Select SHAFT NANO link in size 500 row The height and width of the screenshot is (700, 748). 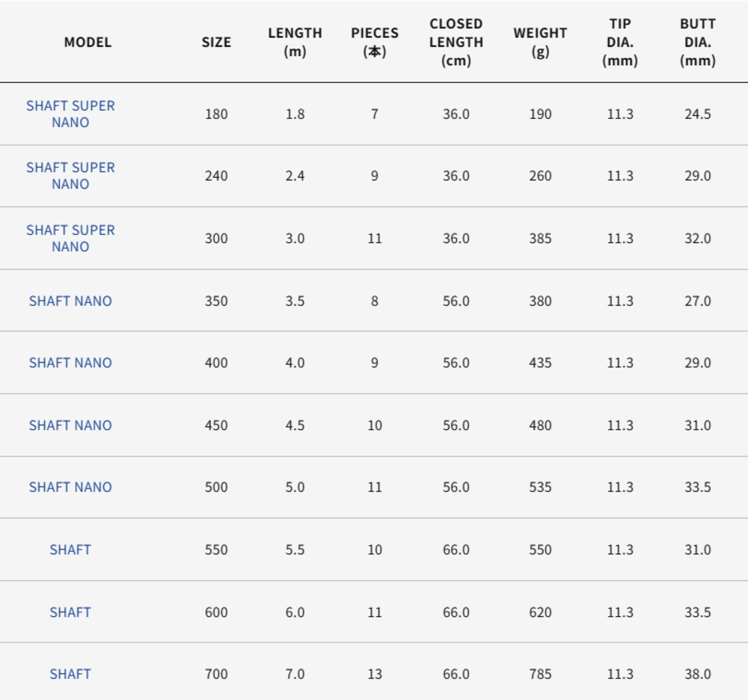(x=70, y=487)
